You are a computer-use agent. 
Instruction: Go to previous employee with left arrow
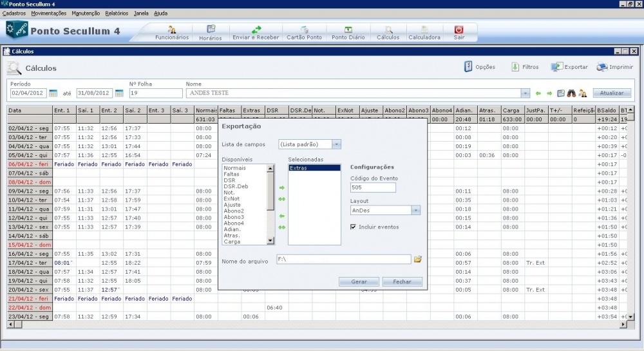(x=538, y=93)
